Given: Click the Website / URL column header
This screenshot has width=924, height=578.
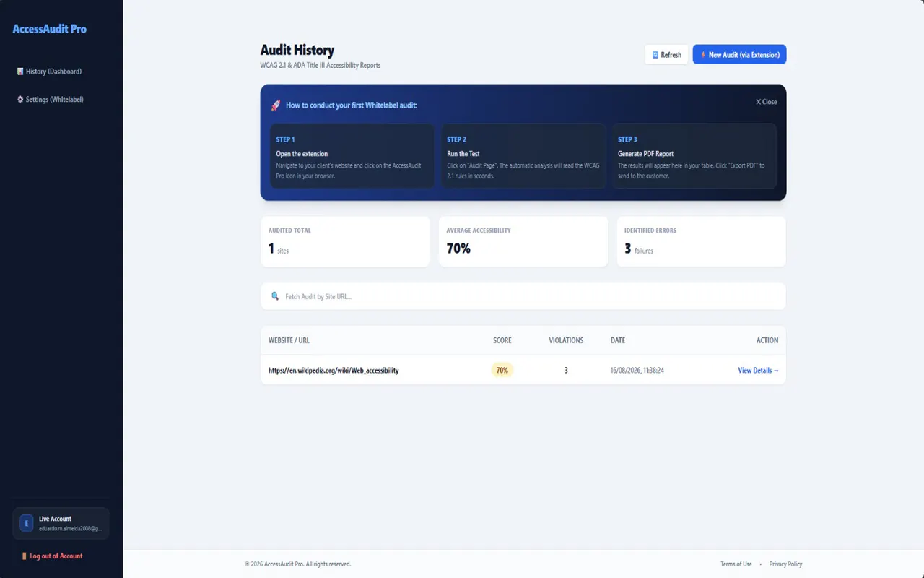Looking at the screenshot, I should click(x=289, y=340).
